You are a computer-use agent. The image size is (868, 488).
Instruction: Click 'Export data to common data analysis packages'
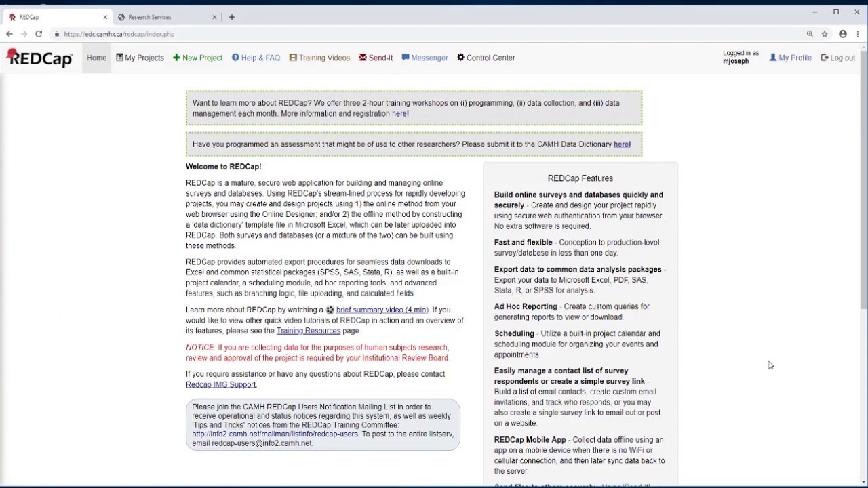coord(577,270)
